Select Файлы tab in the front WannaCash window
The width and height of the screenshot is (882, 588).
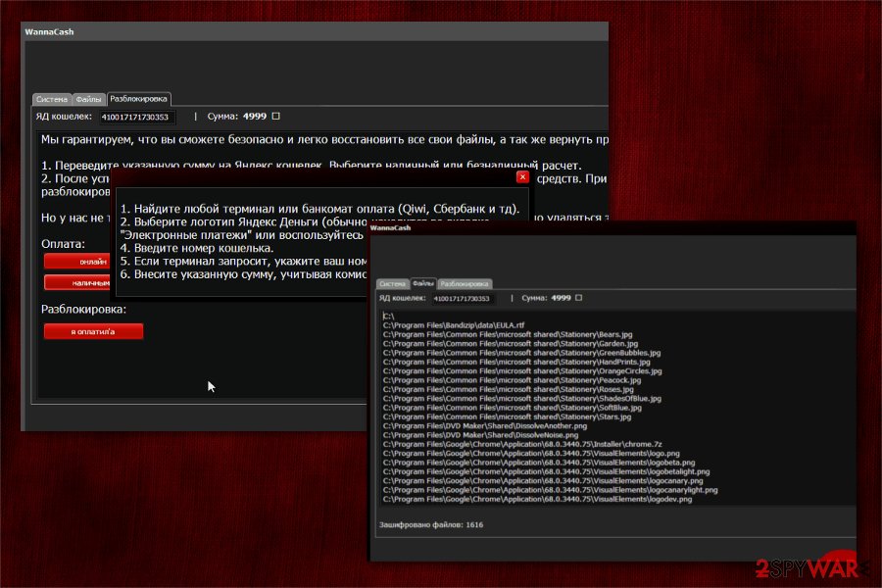[x=423, y=283]
